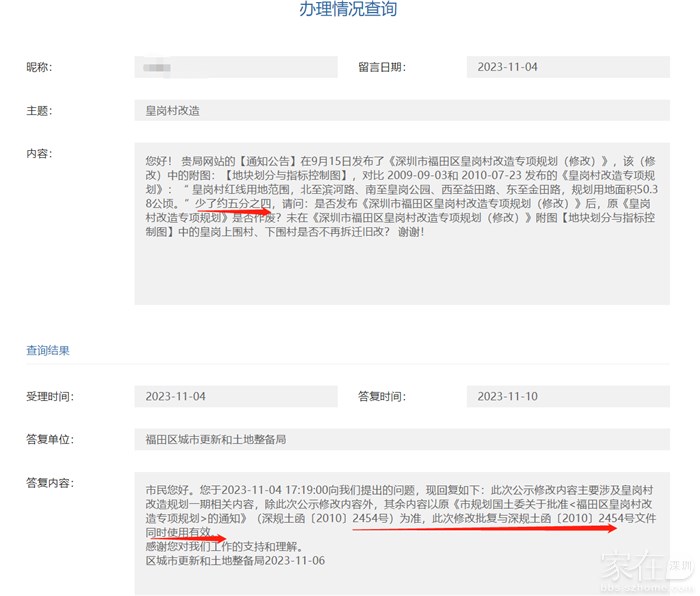Select the 留言日期 date field
The image size is (700, 596).
(567, 67)
